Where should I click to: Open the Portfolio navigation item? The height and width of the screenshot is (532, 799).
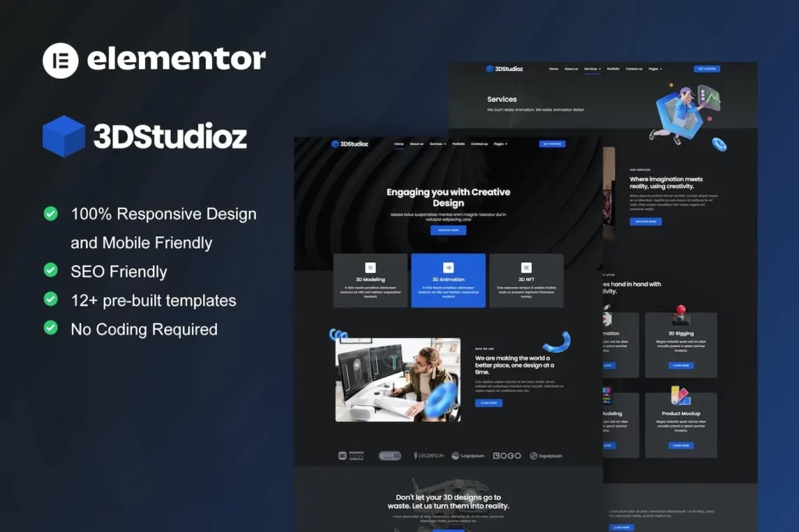[459, 144]
